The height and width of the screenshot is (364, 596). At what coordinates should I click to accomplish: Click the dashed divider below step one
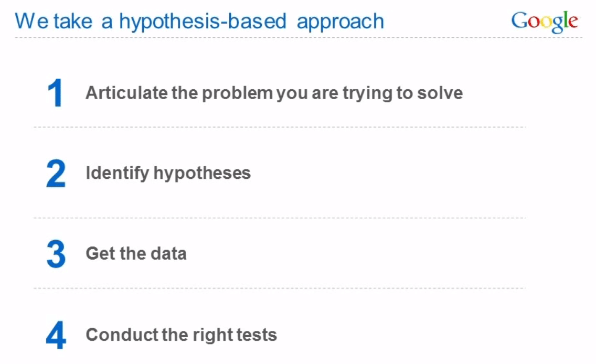pos(280,127)
